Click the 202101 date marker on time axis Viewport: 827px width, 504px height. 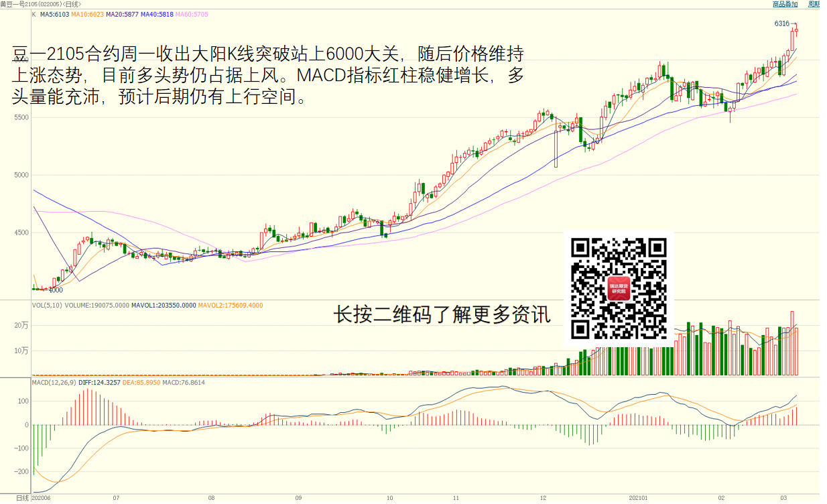click(x=638, y=498)
